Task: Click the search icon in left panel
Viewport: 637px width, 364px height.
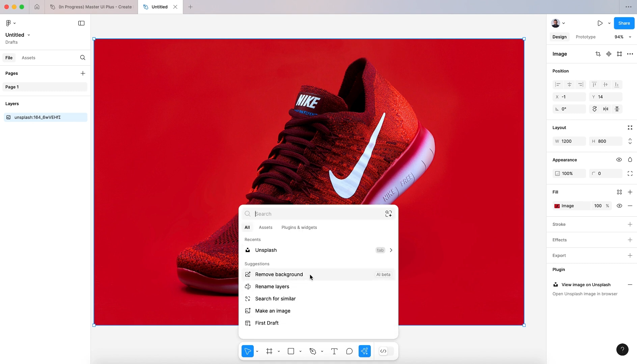Action: click(x=83, y=58)
